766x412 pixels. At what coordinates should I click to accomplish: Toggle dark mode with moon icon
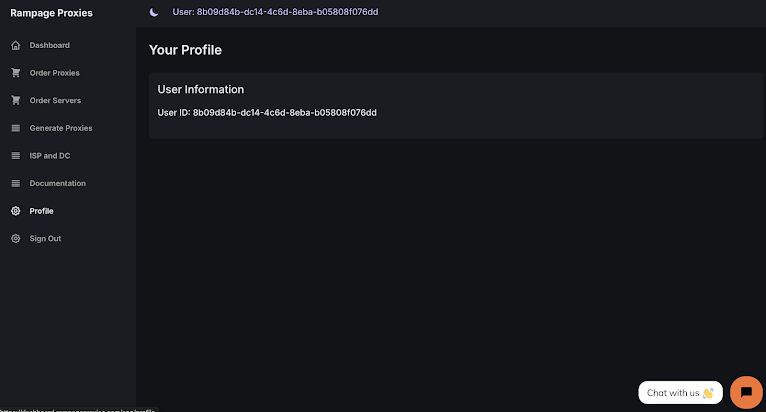pos(154,12)
